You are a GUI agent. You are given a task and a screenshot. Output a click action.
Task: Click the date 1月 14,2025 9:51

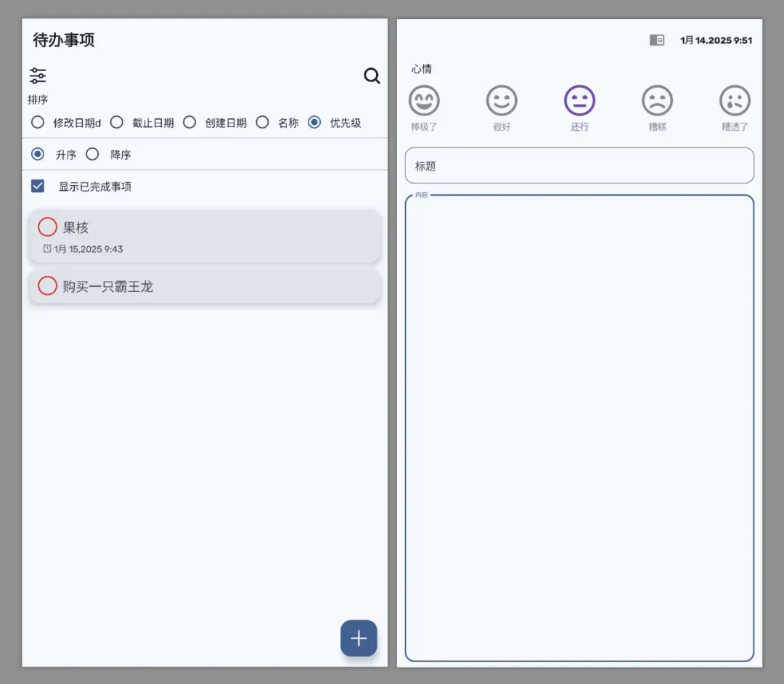point(716,40)
